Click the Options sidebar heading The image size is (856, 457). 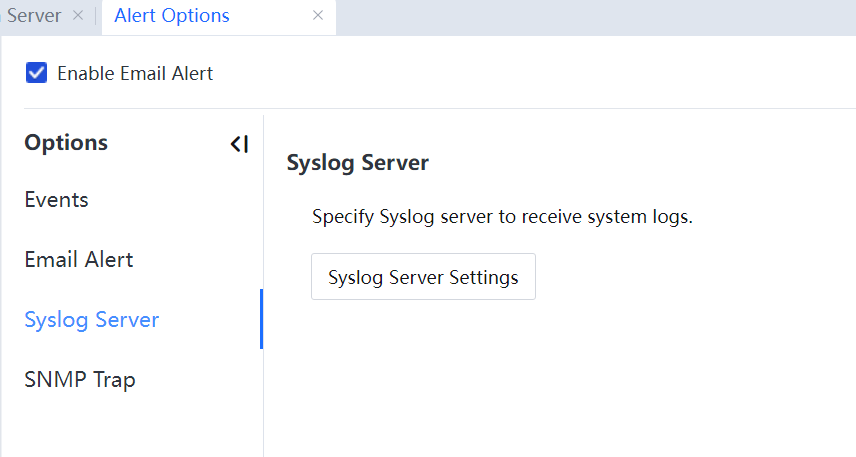[66, 143]
